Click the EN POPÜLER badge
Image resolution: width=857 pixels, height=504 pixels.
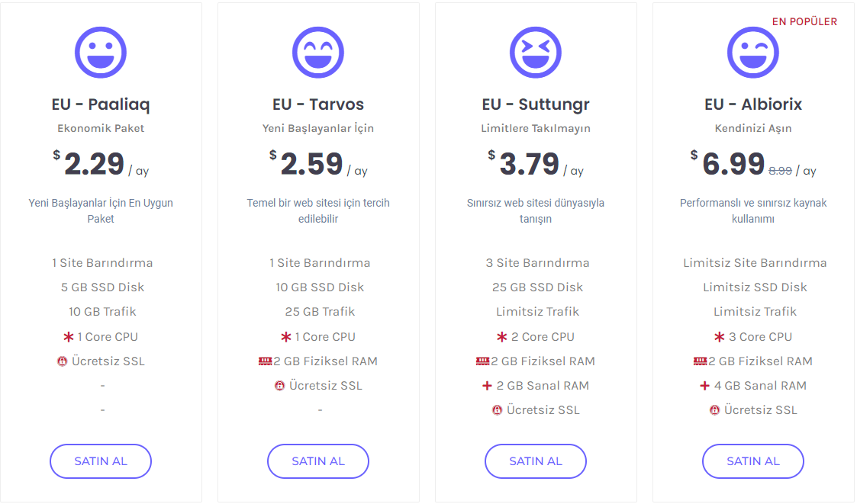[804, 22]
